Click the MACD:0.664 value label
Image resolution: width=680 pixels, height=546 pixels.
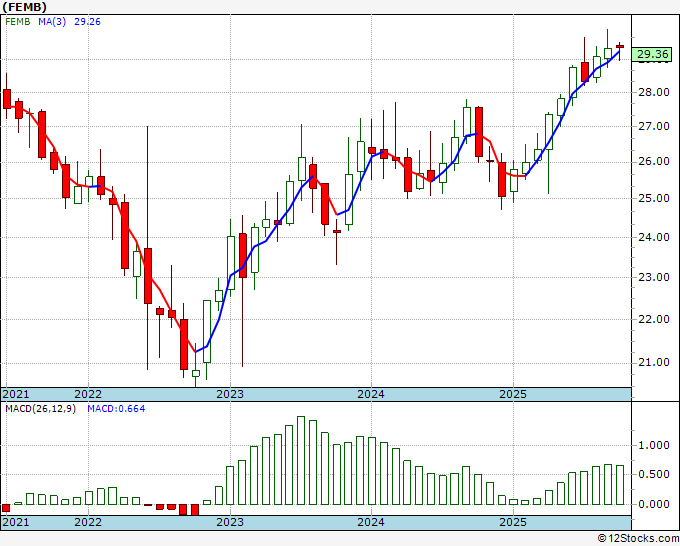[x=116, y=409]
